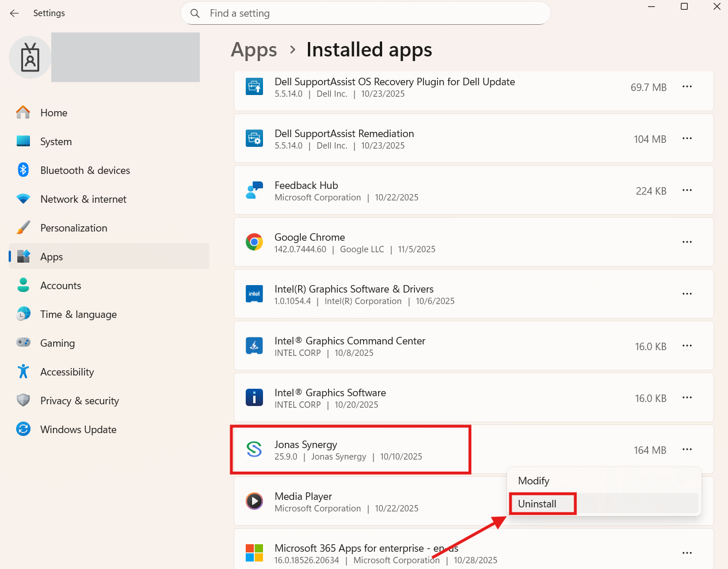
Task: Click the Installed apps heading
Action: click(369, 50)
